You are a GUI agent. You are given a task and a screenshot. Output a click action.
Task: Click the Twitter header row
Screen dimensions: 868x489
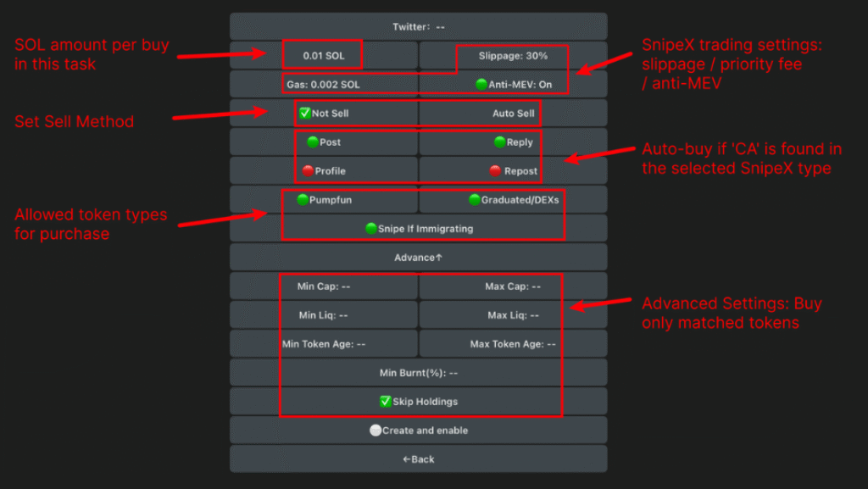click(x=418, y=25)
